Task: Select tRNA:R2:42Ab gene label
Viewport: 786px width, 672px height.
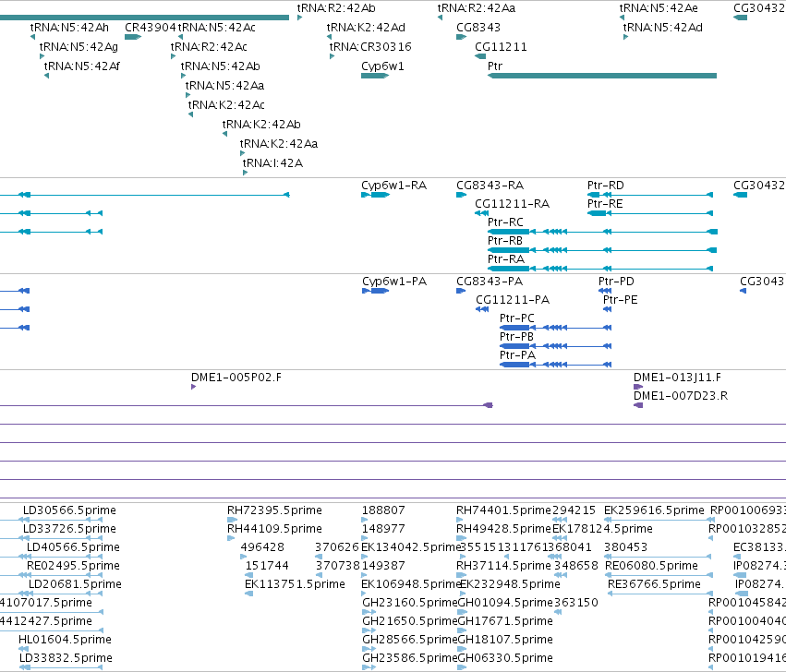Action: [x=336, y=8]
